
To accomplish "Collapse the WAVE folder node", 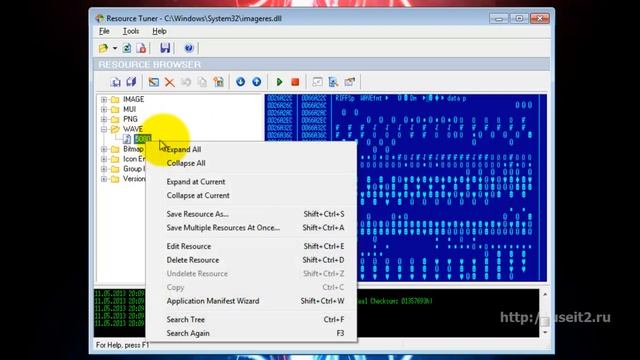I will click(x=104, y=129).
